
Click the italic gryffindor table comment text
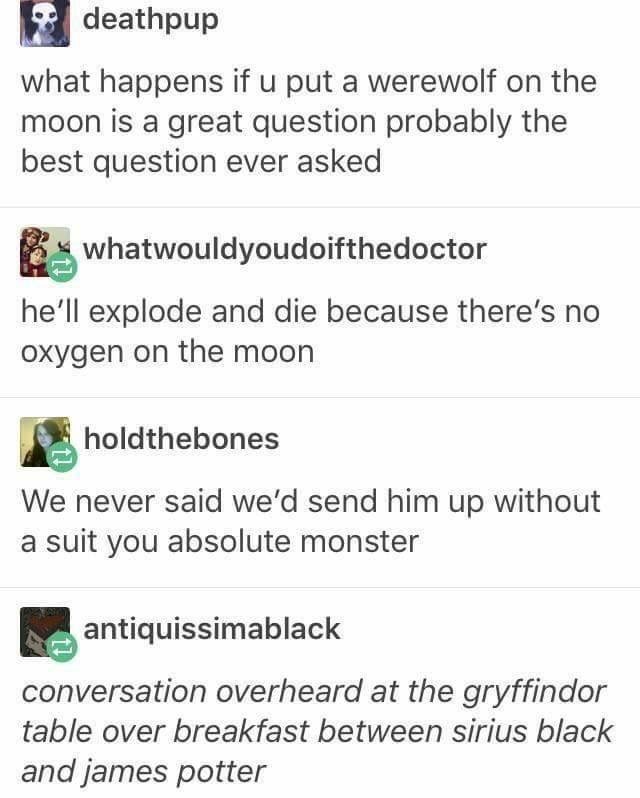[316, 731]
